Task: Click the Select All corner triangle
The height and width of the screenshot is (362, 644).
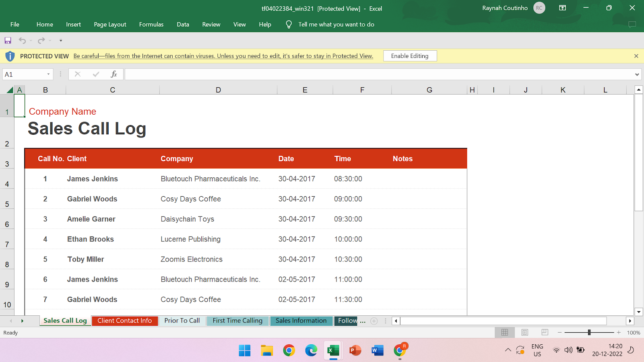Action: 10,90
